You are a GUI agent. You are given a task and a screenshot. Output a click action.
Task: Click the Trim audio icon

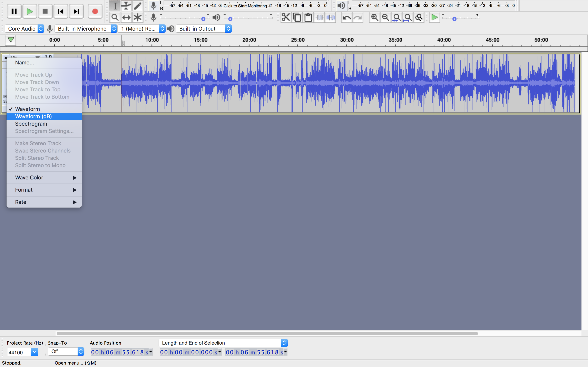click(x=320, y=18)
